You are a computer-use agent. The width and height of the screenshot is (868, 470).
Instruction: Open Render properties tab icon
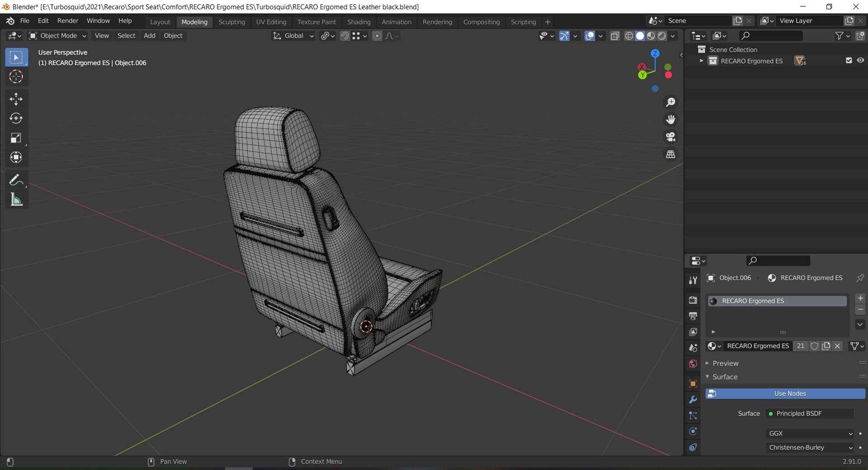point(693,300)
